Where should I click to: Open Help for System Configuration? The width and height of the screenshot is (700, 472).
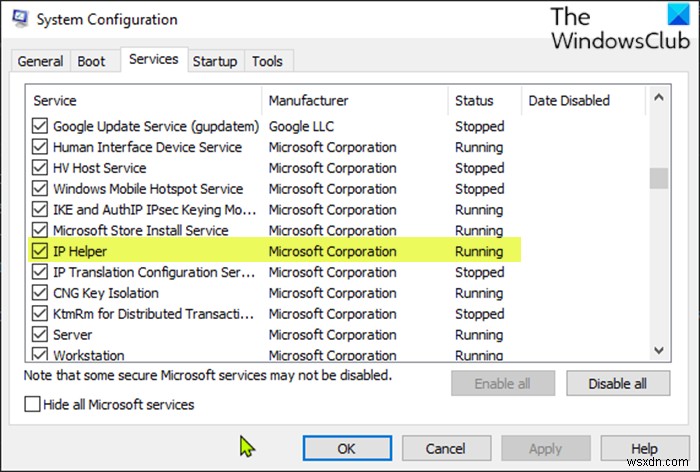(644, 448)
